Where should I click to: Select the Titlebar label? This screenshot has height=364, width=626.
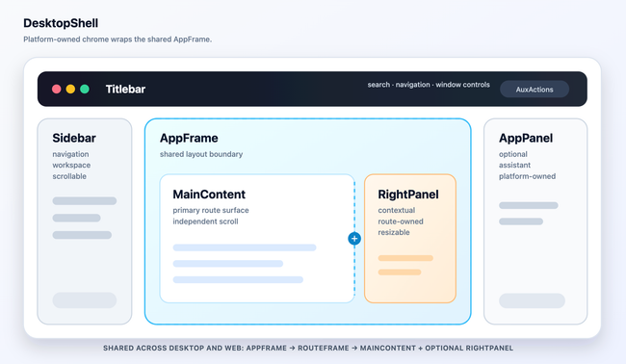125,89
